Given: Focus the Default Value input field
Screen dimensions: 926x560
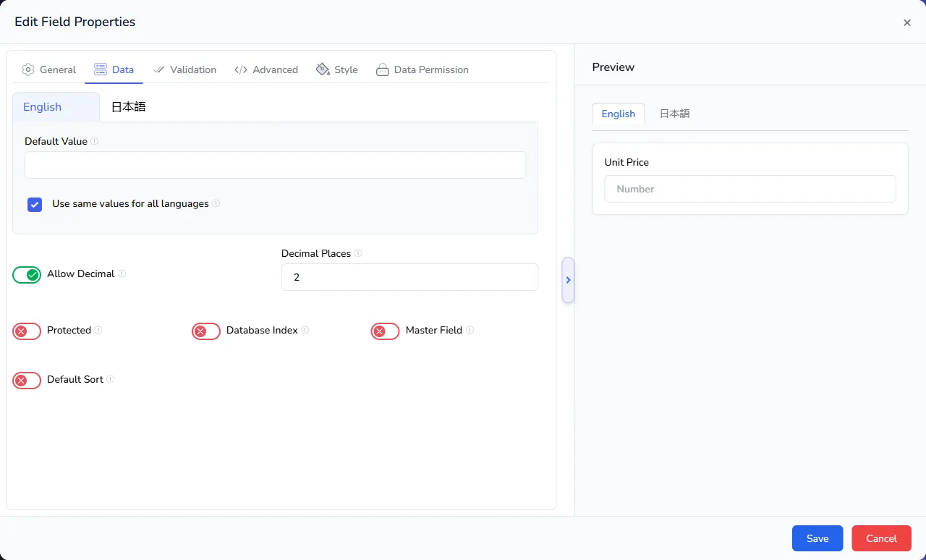Looking at the screenshot, I should tap(275, 165).
